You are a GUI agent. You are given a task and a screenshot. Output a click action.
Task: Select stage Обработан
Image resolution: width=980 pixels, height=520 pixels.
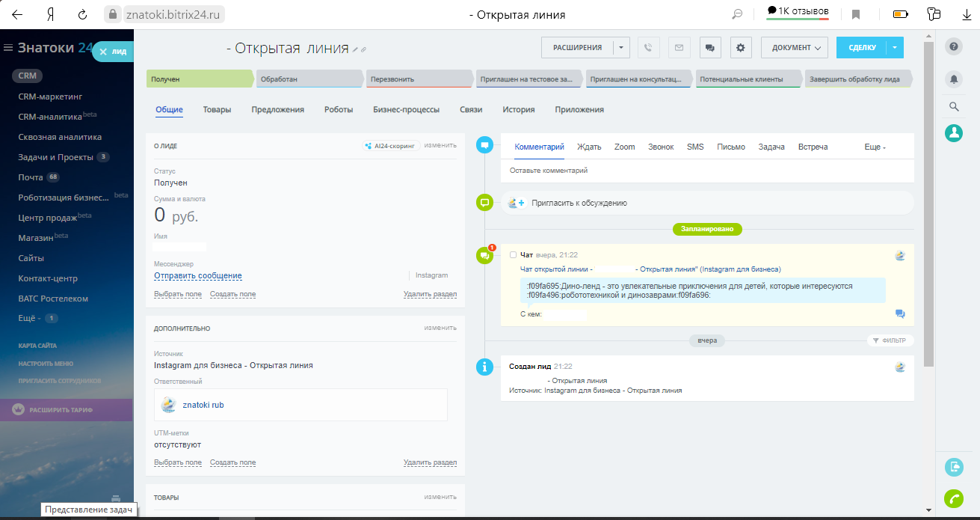pyautogui.click(x=310, y=79)
